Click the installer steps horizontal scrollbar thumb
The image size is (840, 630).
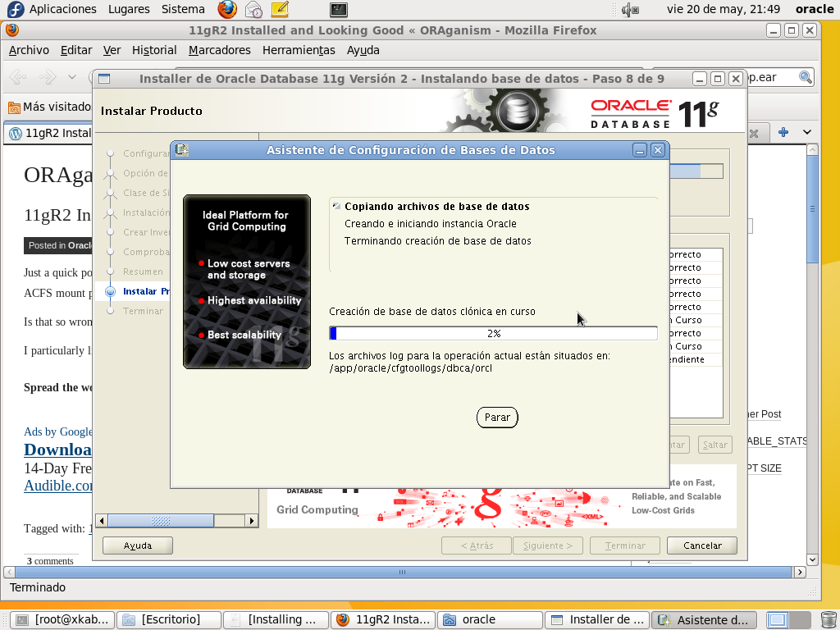click(161, 520)
